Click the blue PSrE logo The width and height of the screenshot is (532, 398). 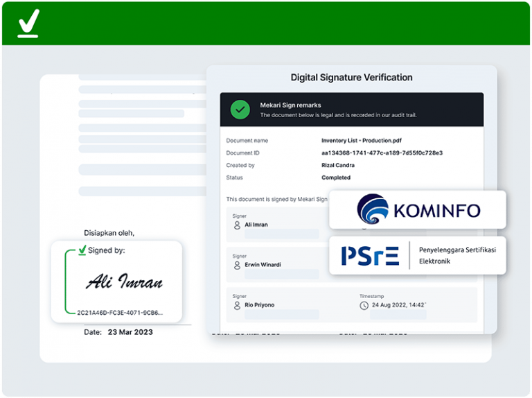tap(370, 255)
